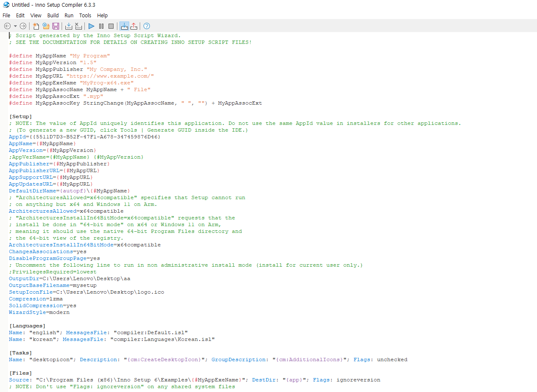Screen dimensions: 537x392
Task: Click the ignoreversion flag value
Action: coord(358,380)
